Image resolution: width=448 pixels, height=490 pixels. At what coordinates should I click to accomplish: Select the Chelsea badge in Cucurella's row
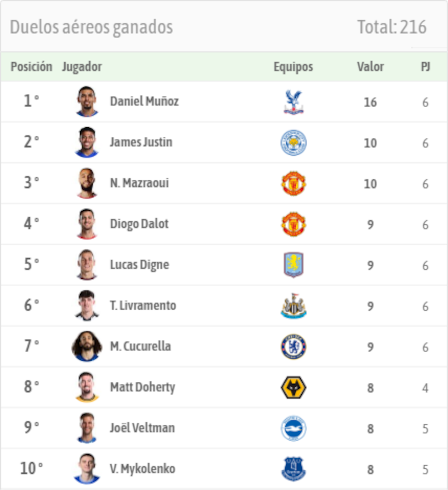point(294,346)
